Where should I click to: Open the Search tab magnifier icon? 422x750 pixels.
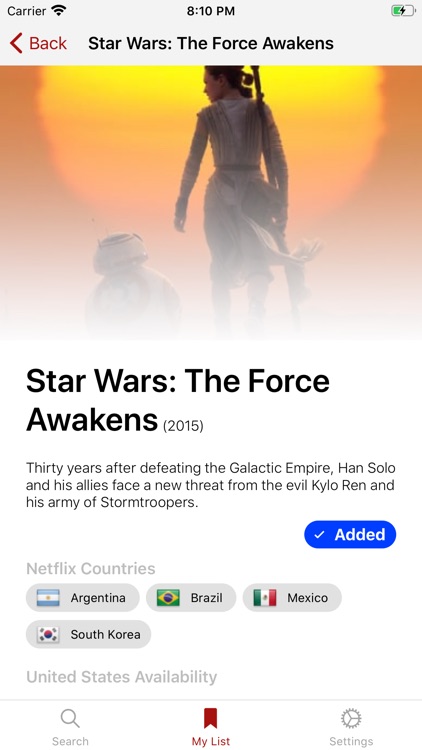(x=70, y=718)
